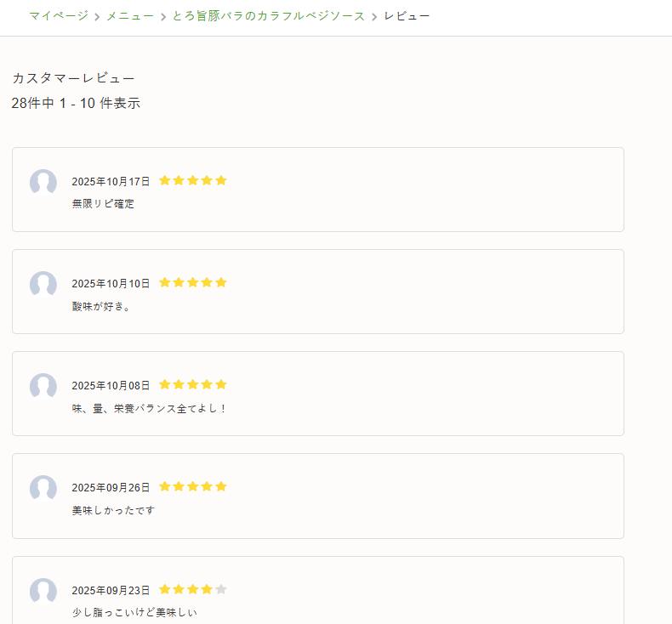
Task: Click star rating on 美味しかったです review
Action: (193, 486)
